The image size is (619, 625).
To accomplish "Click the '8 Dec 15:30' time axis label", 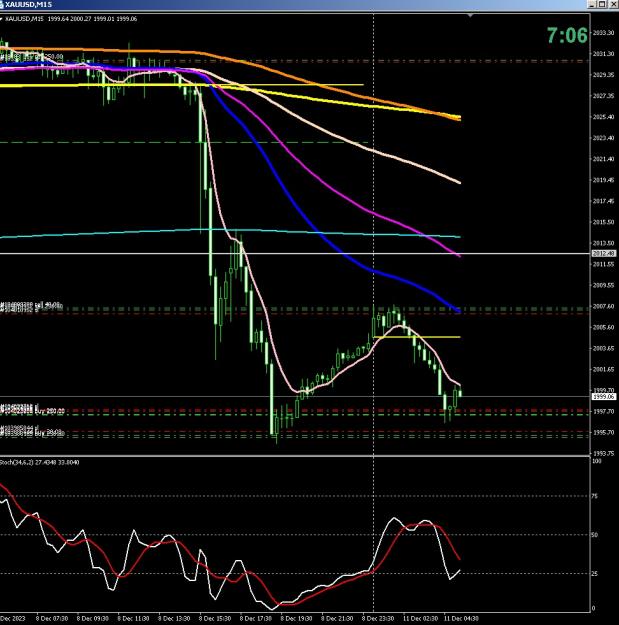I will (215, 619).
